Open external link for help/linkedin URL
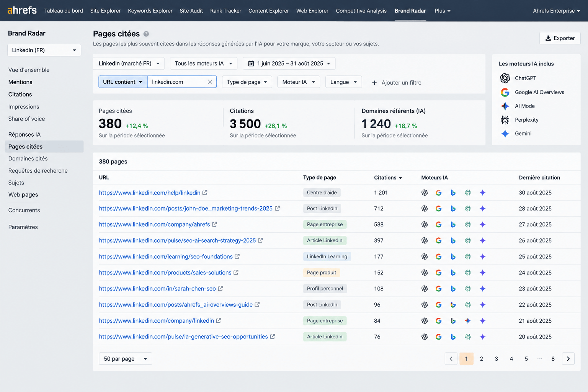588x392 pixels. click(x=205, y=193)
